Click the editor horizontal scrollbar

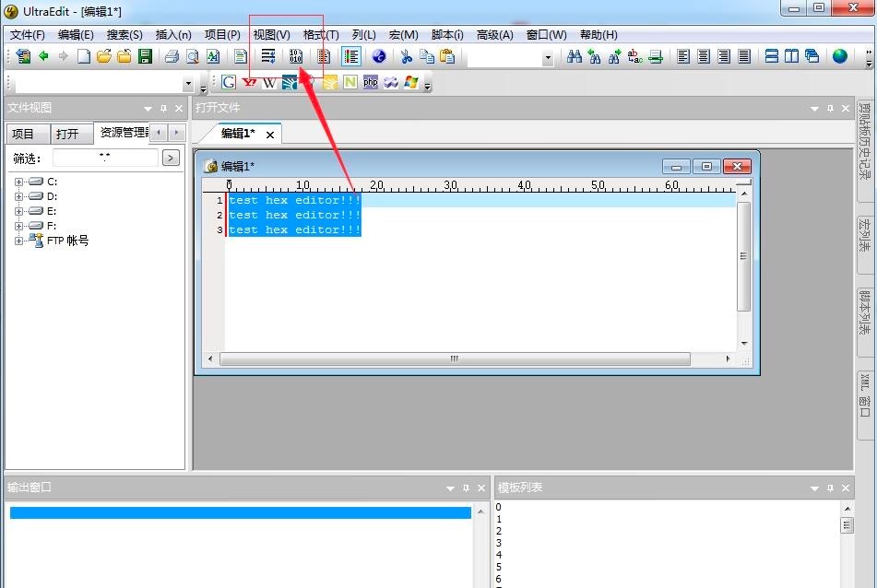[454, 359]
